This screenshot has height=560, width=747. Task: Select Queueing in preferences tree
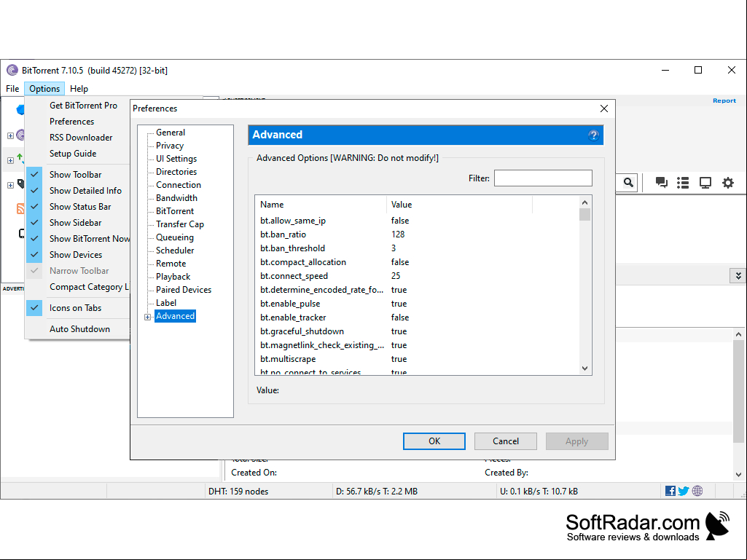tap(175, 237)
